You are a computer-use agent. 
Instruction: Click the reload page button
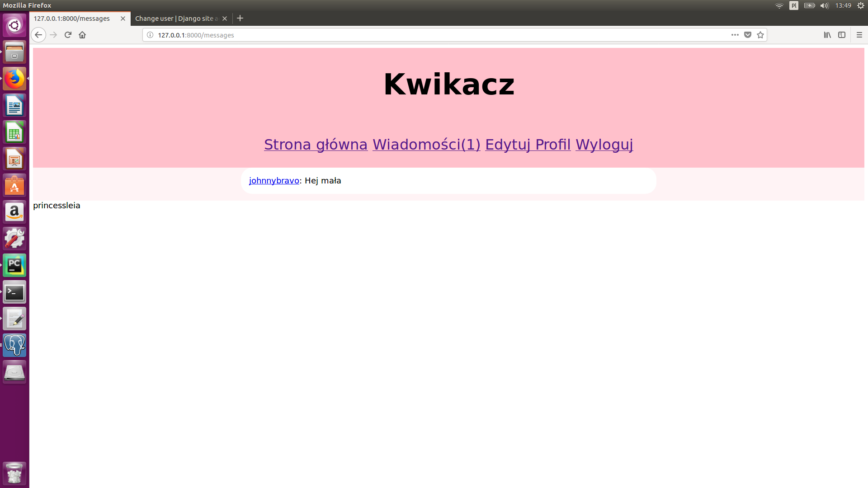tap(67, 35)
